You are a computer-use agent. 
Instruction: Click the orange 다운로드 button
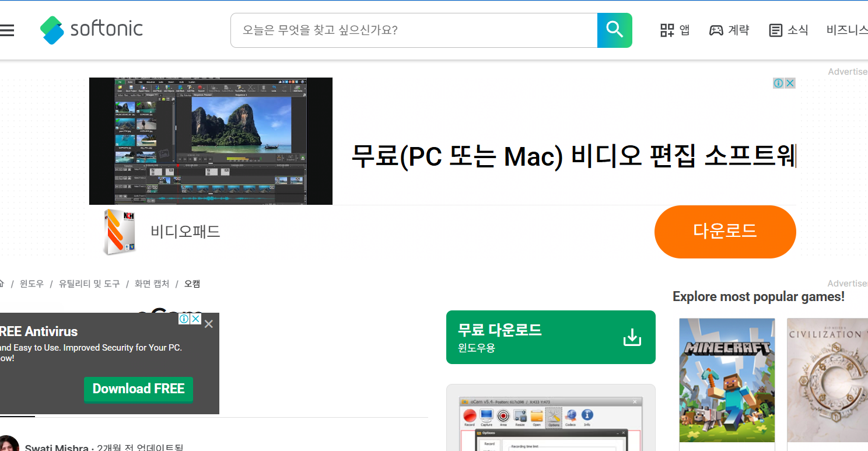(x=725, y=232)
